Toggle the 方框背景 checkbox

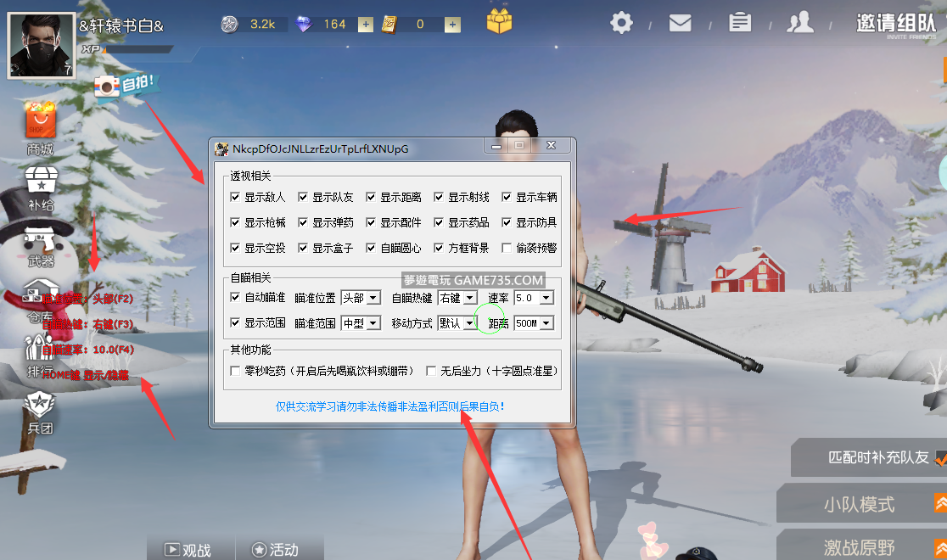point(440,249)
